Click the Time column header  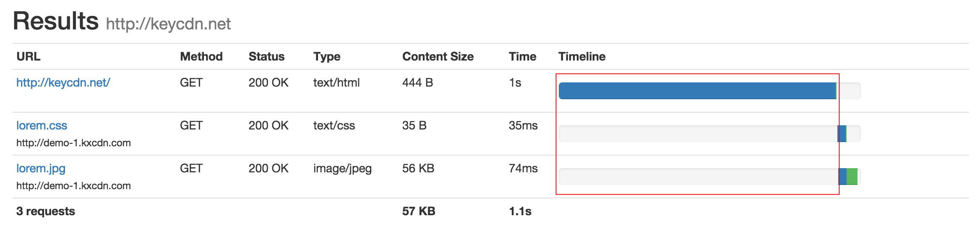[522, 57]
